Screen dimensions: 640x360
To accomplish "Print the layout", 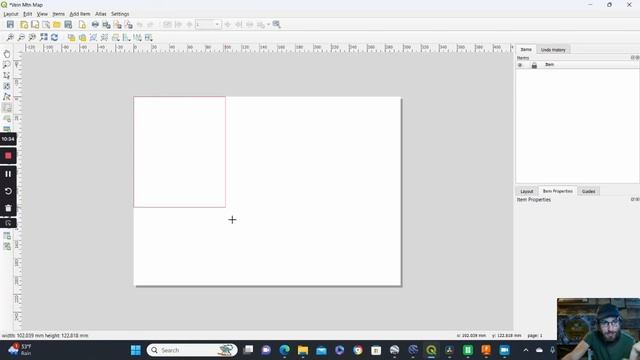I will coord(95,24).
